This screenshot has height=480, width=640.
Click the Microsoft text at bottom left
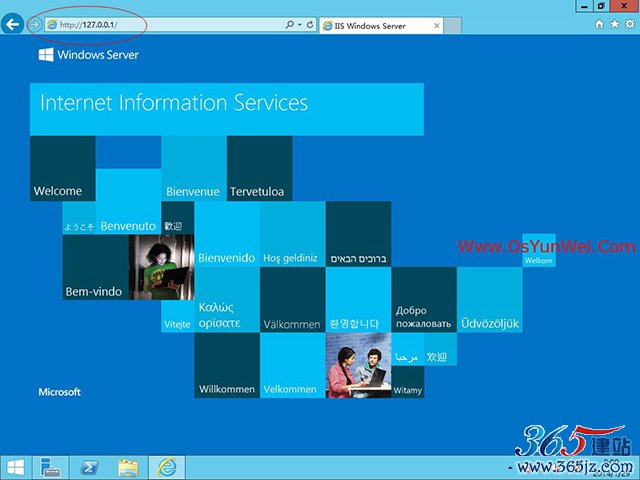click(x=60, y=392)
